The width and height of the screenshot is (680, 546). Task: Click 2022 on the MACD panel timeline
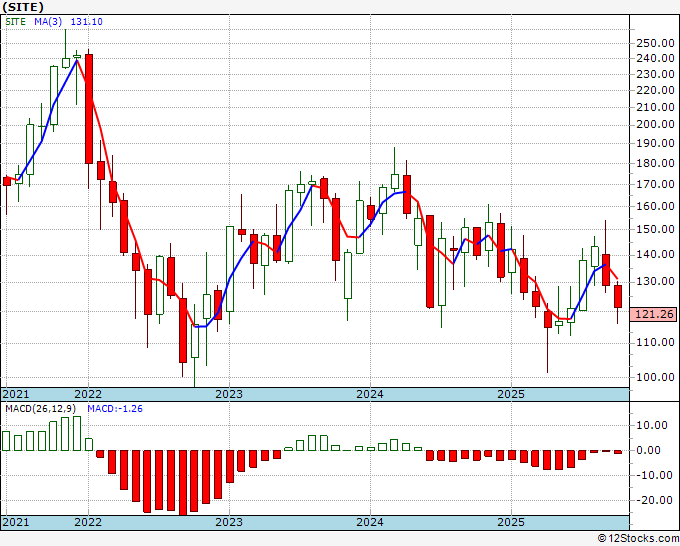click(88, 522)
